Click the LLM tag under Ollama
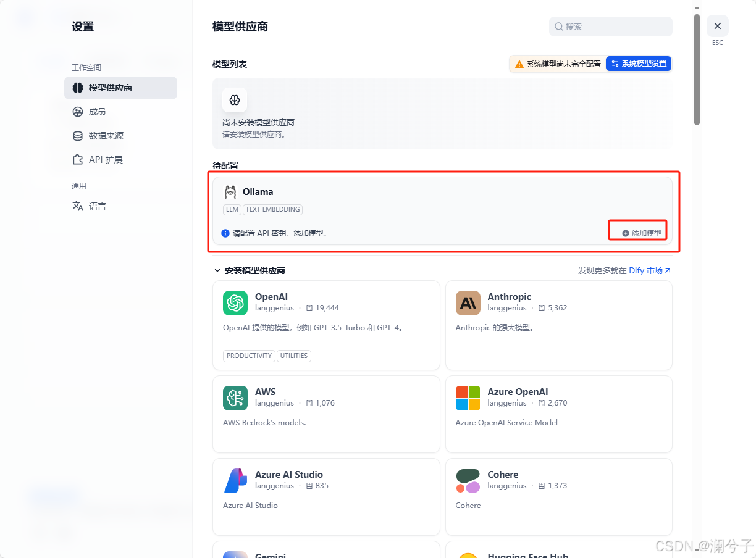 pyautogui.click(x=232, y=210)
